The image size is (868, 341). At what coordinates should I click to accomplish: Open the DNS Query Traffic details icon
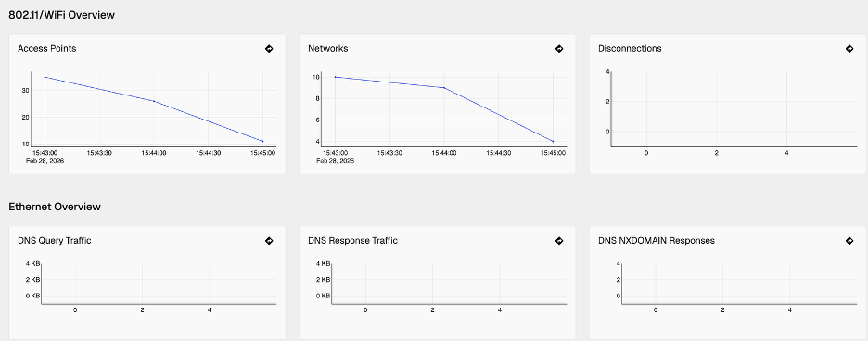click(x=269, y=241)
